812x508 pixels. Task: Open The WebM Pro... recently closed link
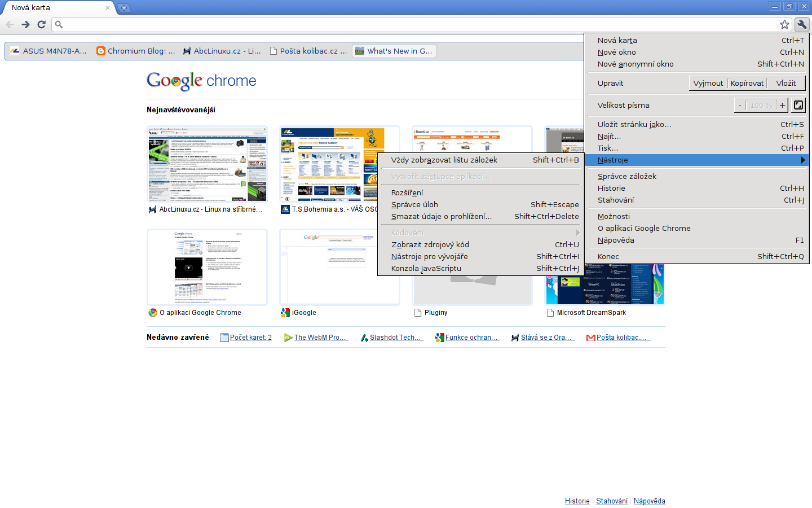pos(315,338)
